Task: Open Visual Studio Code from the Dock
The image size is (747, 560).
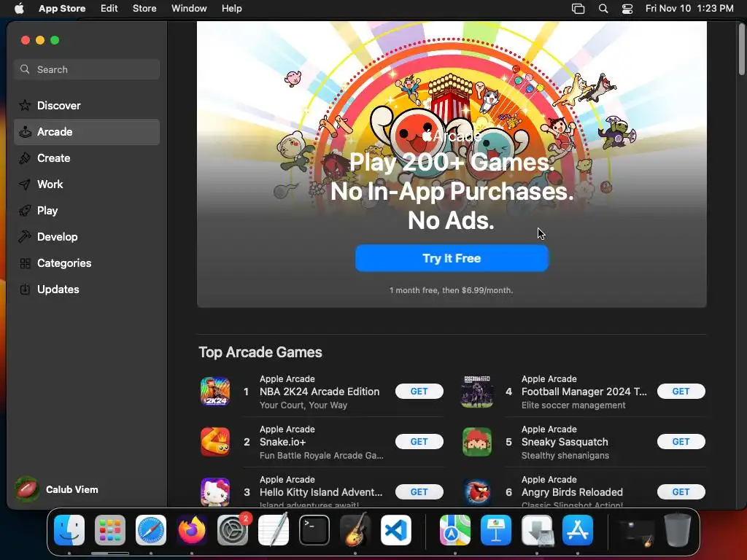Action: [396, 530]
